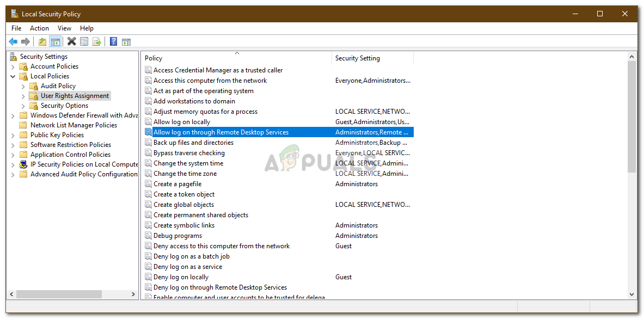Select Change the time zone policy

coord(185,174)
